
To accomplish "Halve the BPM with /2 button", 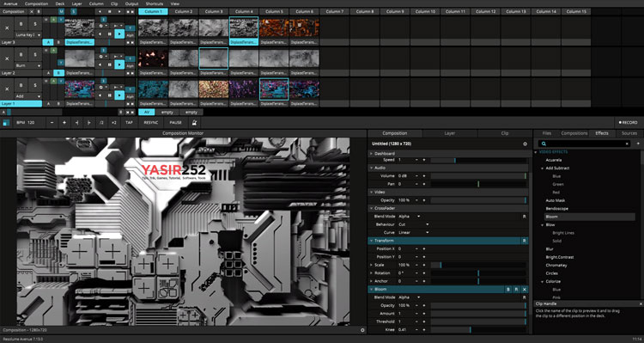I will (101, 122).
